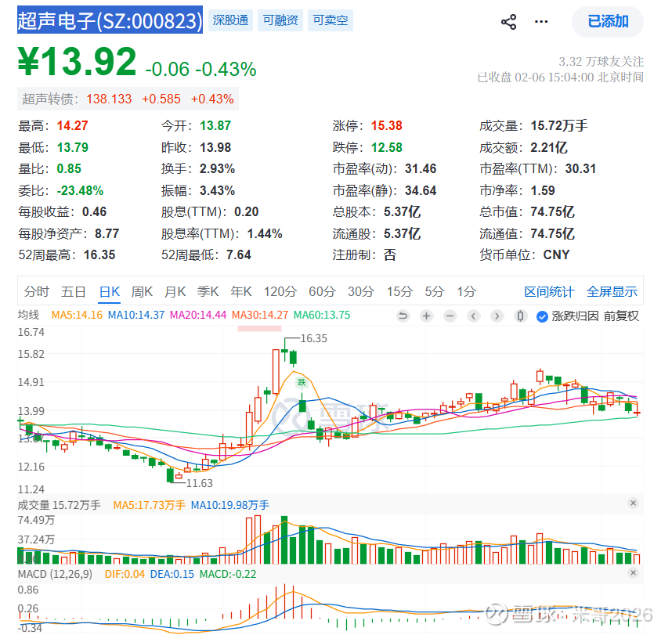Click 全屏显示 fullscreen link
This screenshot has width=672, height=635.
click(612, 292)
